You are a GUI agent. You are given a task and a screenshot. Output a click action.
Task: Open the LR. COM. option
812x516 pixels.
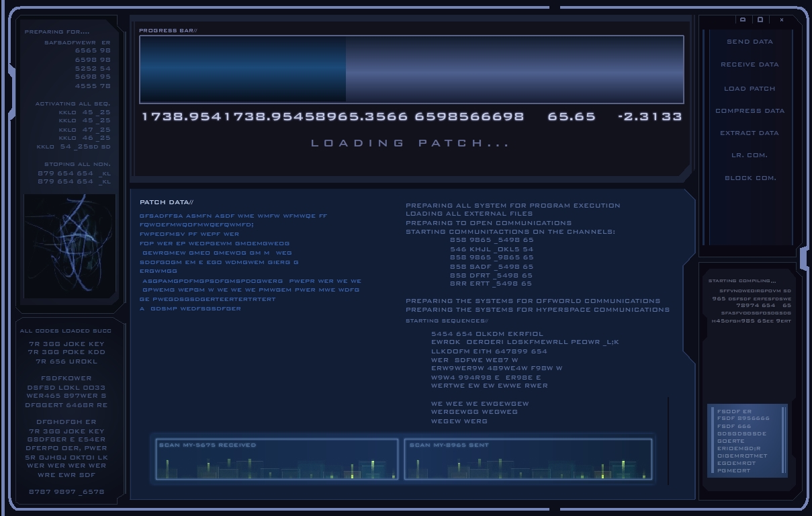(750, 155)
